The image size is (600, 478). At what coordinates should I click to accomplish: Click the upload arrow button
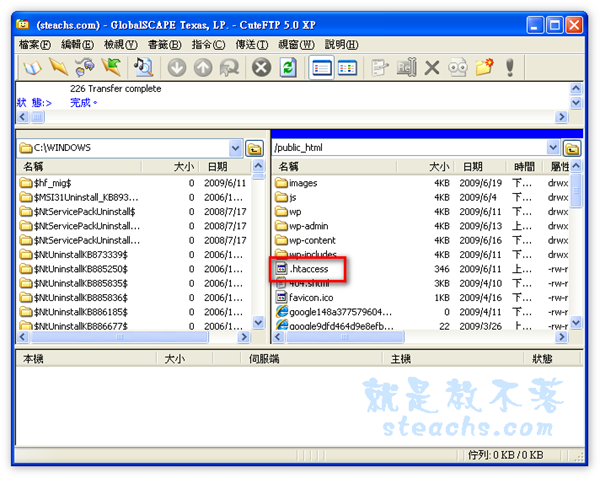(203, 68)
